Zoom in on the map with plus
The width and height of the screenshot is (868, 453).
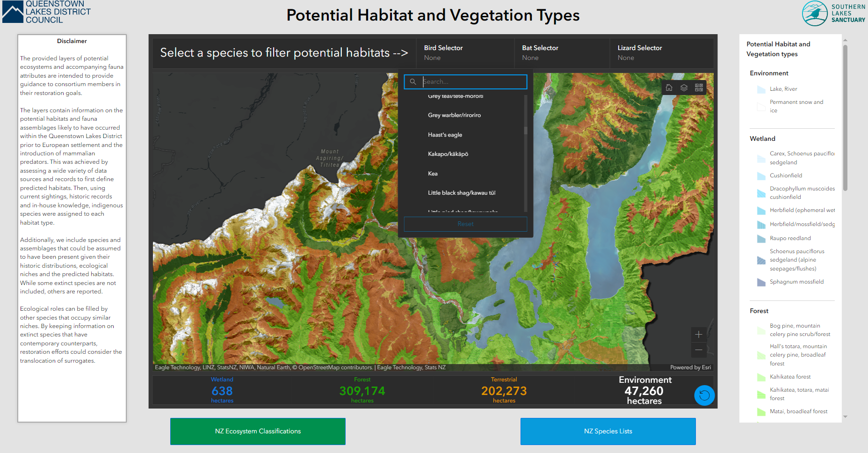pos(699,334)
